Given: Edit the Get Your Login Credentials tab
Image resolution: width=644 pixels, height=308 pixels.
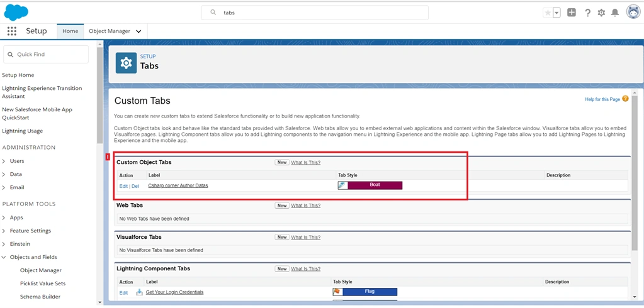Looking at the screenshot, I should [x=123, y=293].
